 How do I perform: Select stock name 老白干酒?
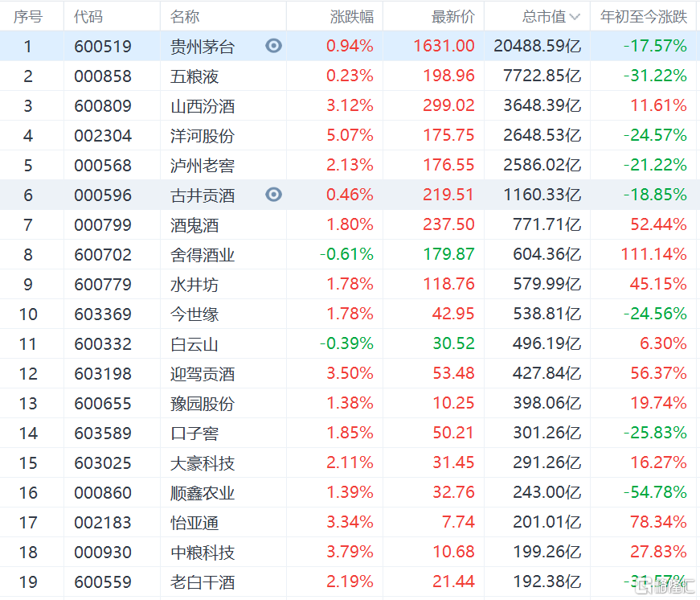[x=203, y=582]
